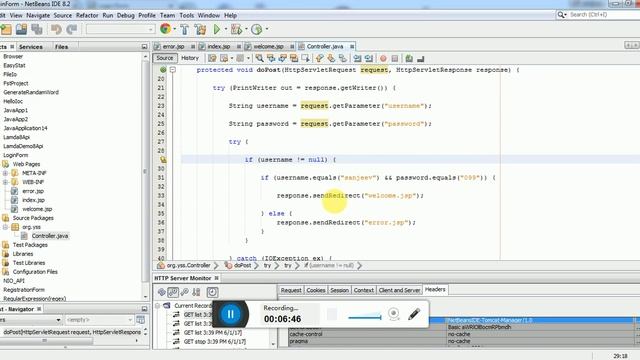This screenshot has height=360, width=640.
Task: Open Profile Project dropdown arrow
Action: pos(267,29)
